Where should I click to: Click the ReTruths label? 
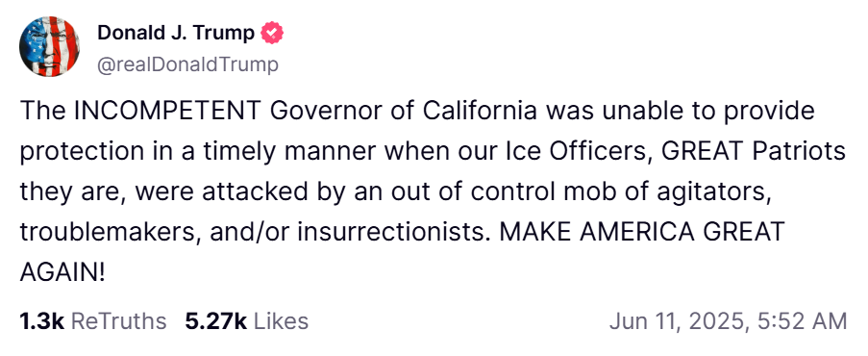119,321
